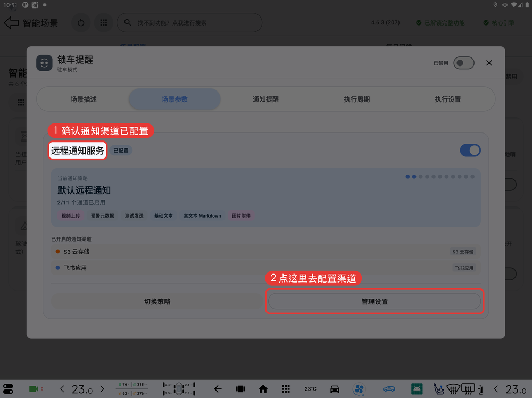Open the grid menu icon in top bar

pos(104,23)
